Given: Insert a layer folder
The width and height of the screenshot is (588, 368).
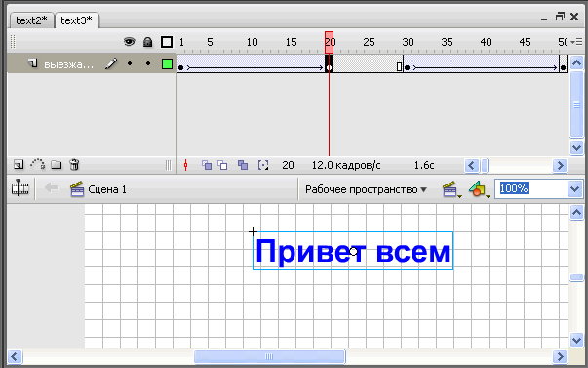Looking at the screenshot, I should (x=57, y=164).
